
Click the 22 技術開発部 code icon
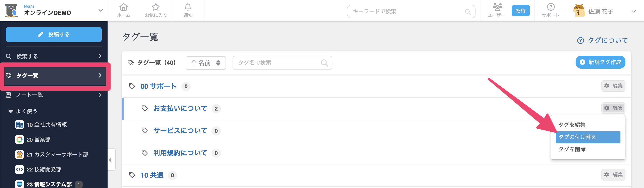tap(19, 169)
